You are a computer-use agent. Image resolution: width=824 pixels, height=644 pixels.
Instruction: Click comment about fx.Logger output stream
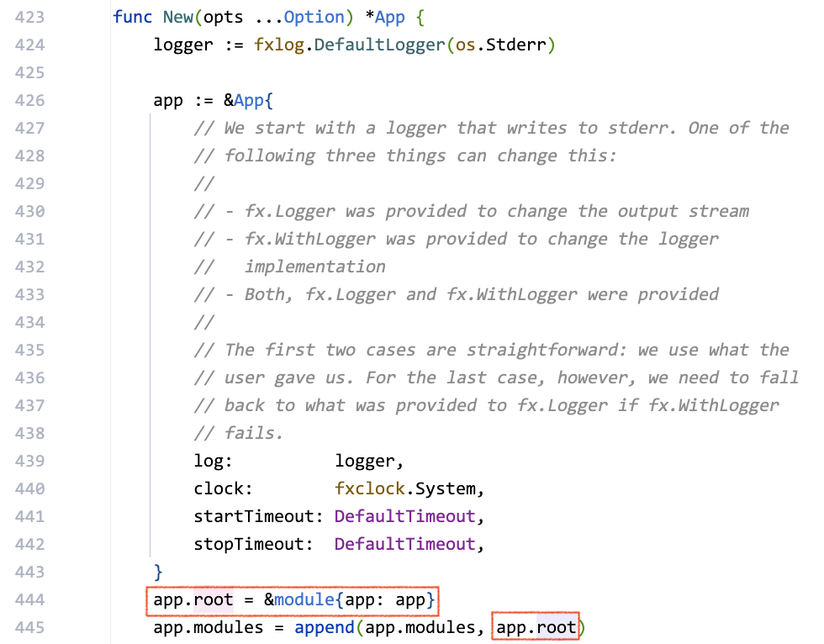(x=472, y=211)
